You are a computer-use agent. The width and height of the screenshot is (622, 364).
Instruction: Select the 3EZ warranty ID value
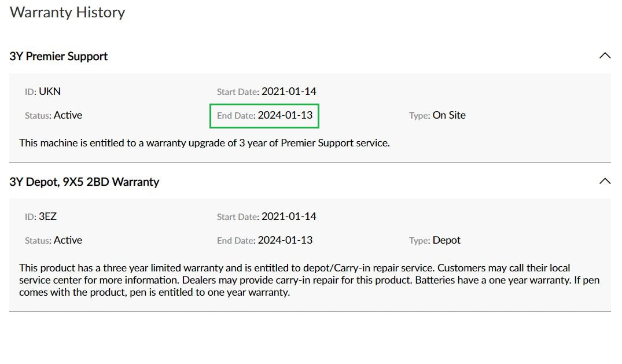pos(47,216)
